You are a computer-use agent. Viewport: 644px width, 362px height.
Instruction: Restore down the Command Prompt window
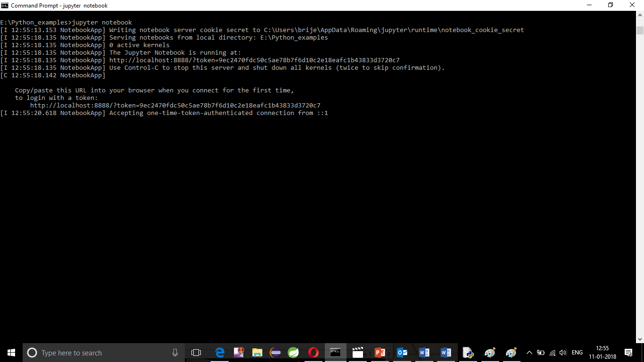(x=611, y=5)
